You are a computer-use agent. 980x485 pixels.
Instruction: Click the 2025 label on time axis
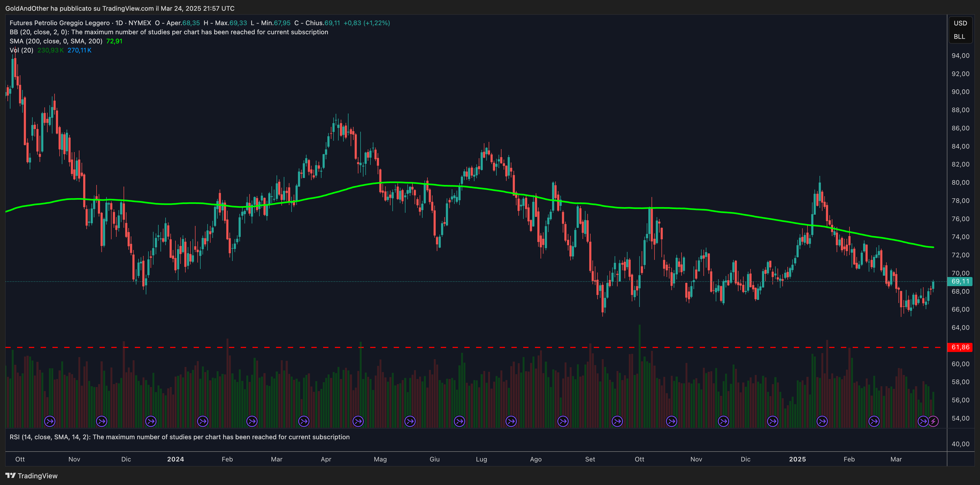(797, 459)
